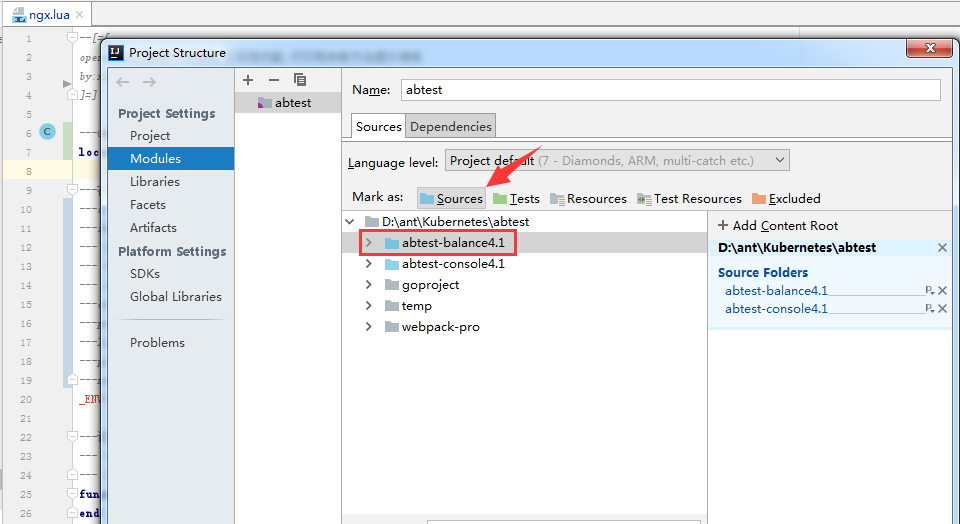
Task: Select the abtest-balance4.1 folder in tree
Action: (453, 243)
